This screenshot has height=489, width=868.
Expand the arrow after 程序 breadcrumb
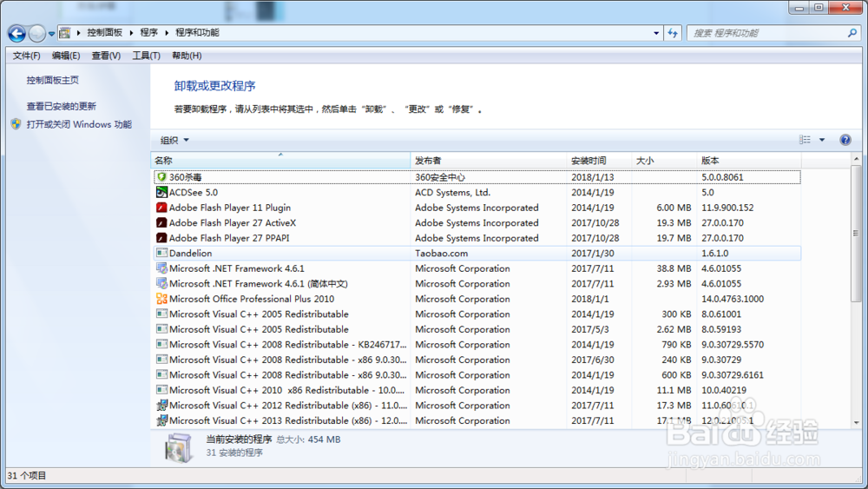tap(166, 33)
